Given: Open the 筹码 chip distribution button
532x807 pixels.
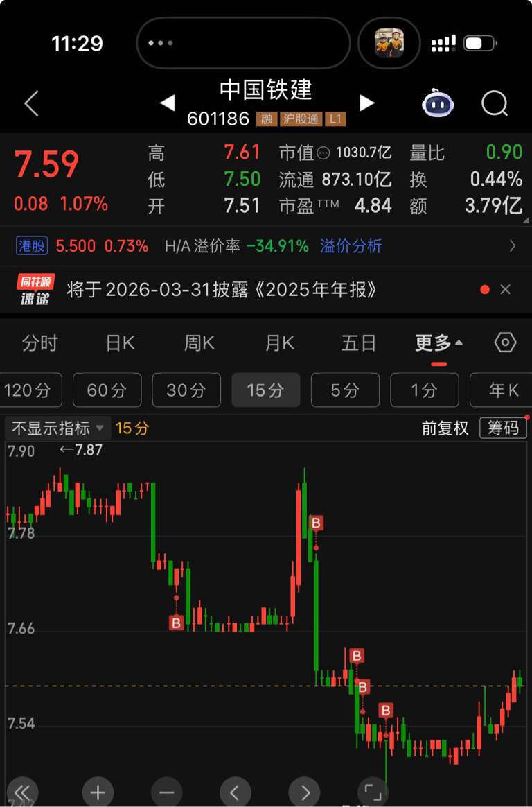Looking at the screenshot, I should pos(503,428).
